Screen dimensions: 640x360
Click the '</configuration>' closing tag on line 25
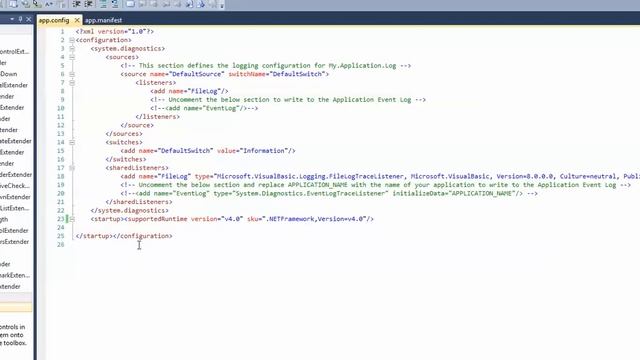coord(142,236)
